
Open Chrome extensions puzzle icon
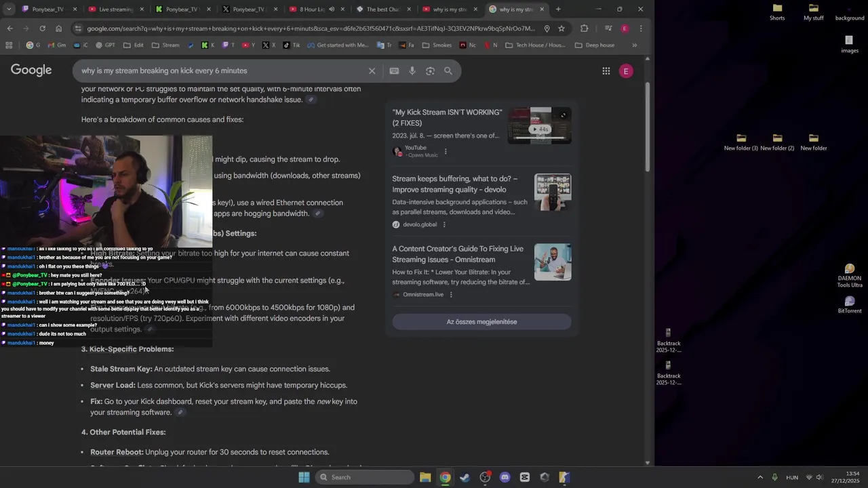coord(585,28)
